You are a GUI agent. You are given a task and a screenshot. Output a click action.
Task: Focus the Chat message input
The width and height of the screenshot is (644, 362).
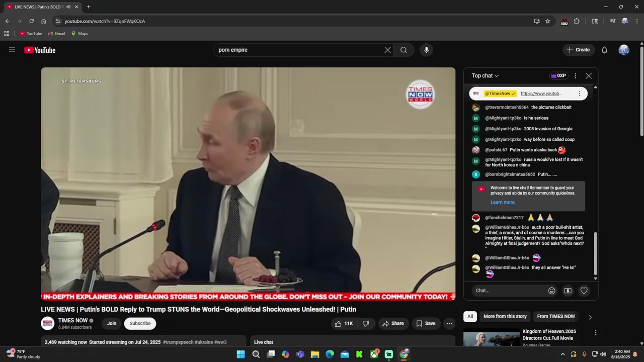point(509,291)
